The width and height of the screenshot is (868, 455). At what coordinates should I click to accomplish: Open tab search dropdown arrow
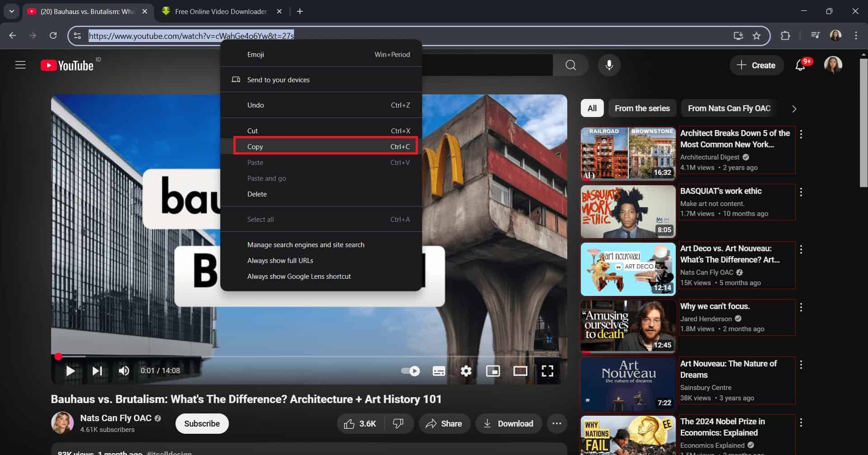11,11
